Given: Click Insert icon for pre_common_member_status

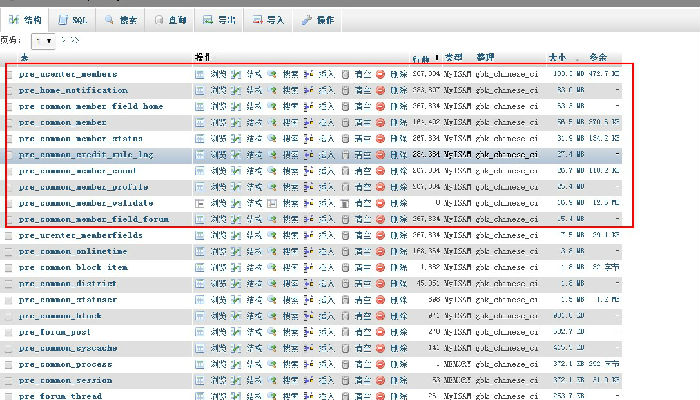Looking at the screenshot, I should (x=309, y=138).
